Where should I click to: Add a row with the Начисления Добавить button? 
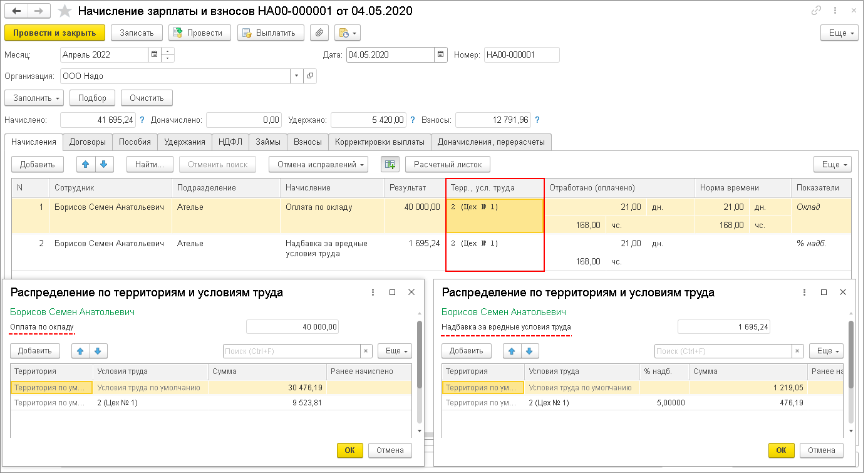[x=38, y=164]
